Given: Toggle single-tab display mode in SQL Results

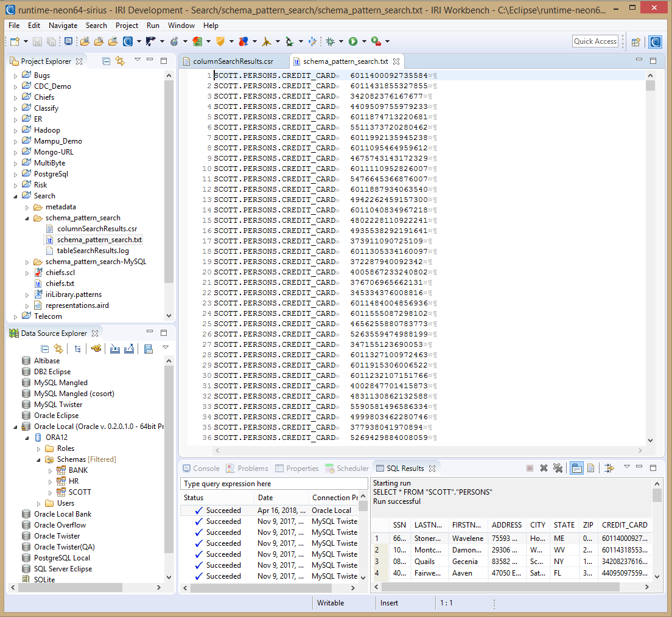Looking at the screenshot, I should tap(577, 468).
